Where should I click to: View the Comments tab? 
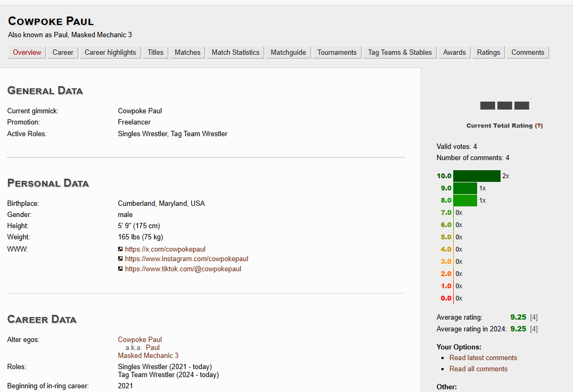(528, 52)
